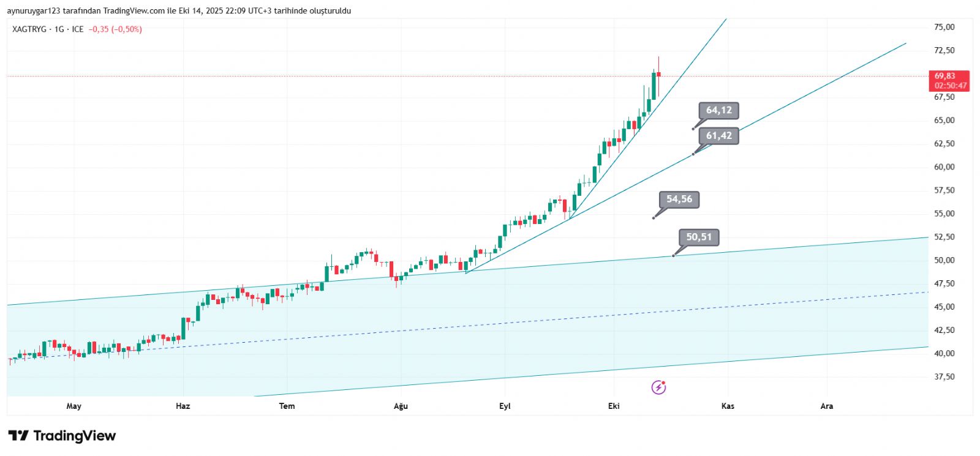Screen dimensions: 980x456
Task: Click the 50,51 callout label
Action: tap(699, 237)
